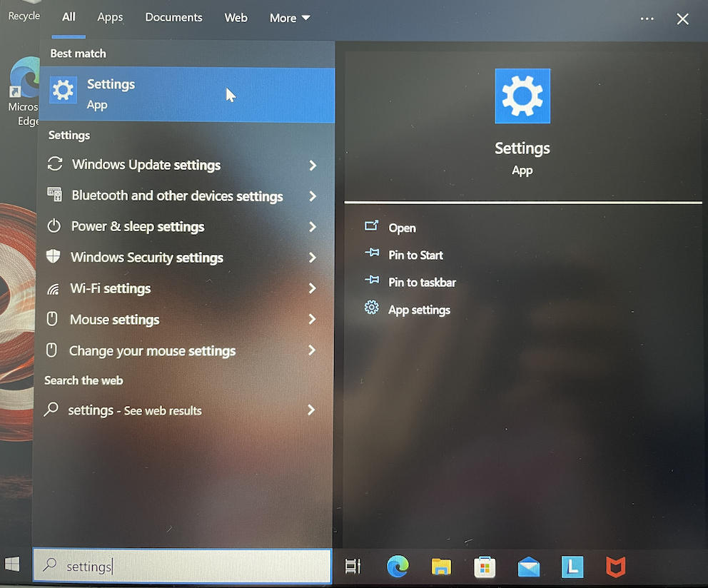Open the Settings app best match result
This screenshot has width=708, height=588.
(x=188, y=94)
